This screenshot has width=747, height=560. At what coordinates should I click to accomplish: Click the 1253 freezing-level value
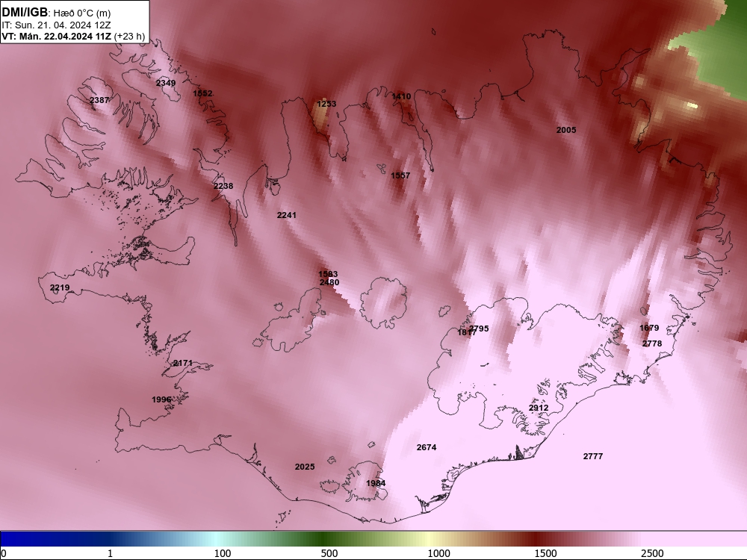(326, 104)
